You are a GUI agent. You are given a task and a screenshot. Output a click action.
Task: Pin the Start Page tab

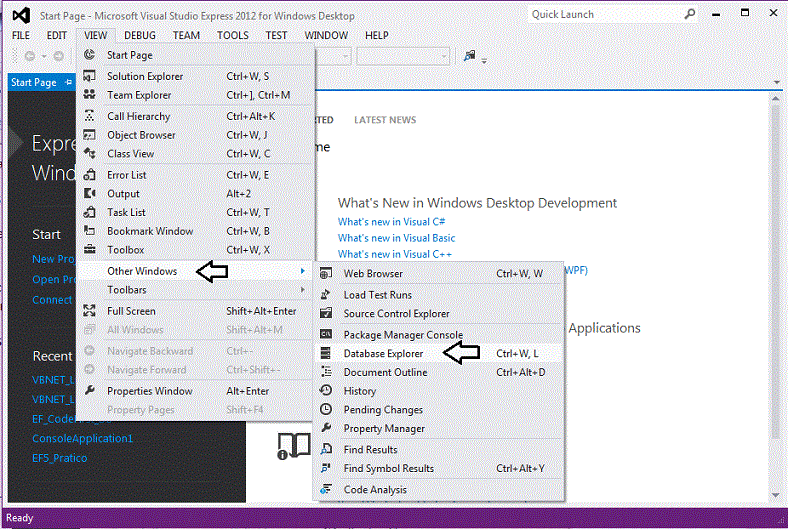[x=68, y=82]
